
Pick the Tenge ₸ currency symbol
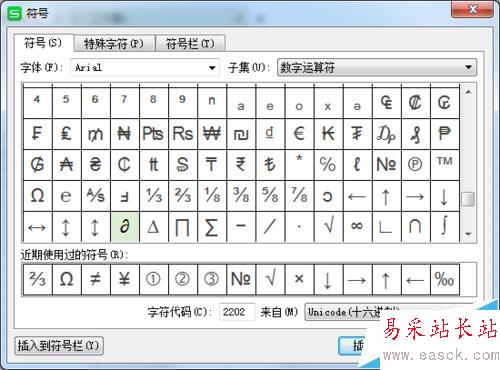pos(212,165)
